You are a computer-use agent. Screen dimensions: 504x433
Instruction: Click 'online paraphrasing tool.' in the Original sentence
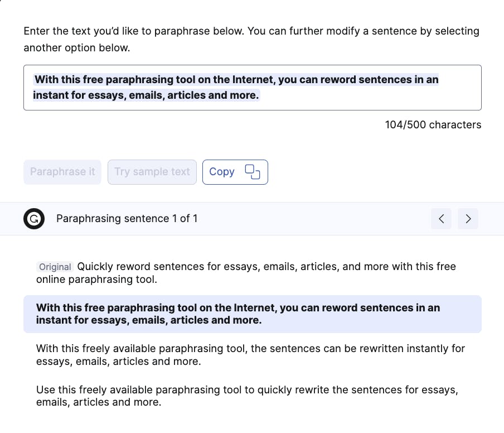coord(96,280)
